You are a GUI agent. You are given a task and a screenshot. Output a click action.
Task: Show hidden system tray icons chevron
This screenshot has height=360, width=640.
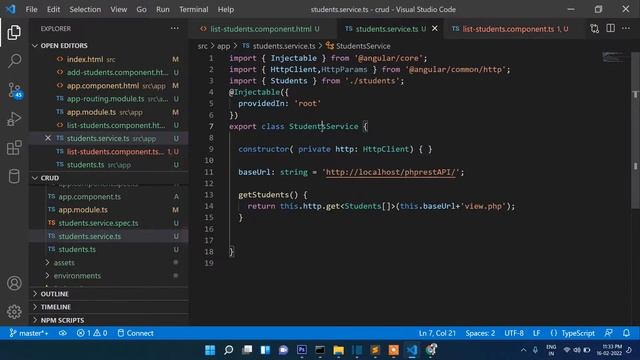point(523,350)
